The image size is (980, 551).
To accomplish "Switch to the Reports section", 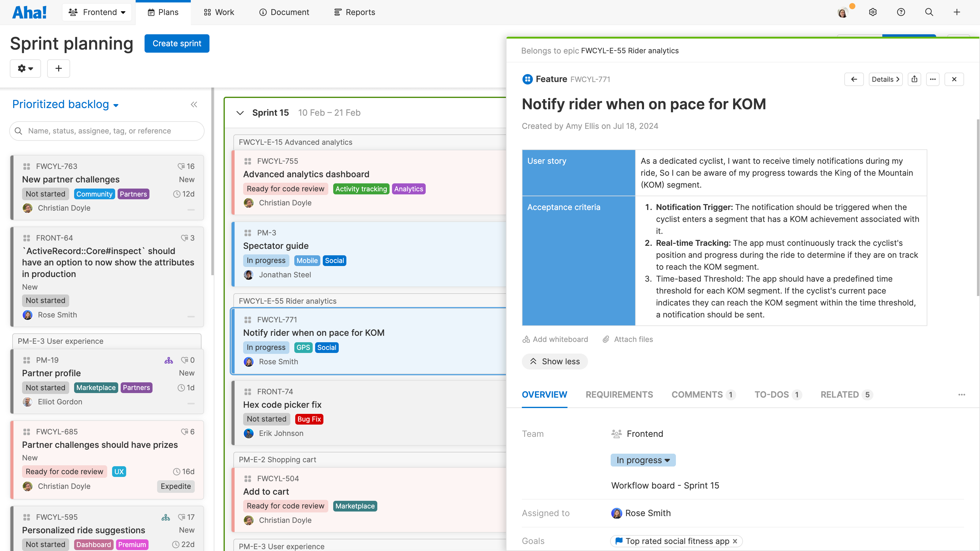I will click(x=354, y=12).
